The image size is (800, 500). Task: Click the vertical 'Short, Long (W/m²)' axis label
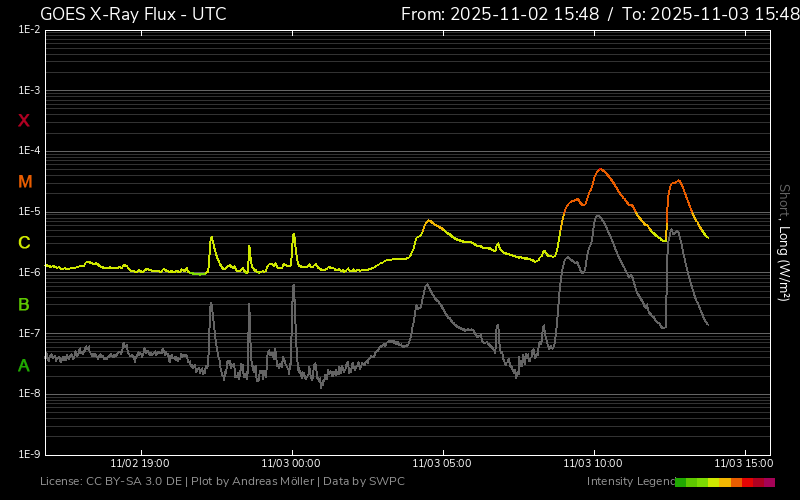click(x=784, y=243)
